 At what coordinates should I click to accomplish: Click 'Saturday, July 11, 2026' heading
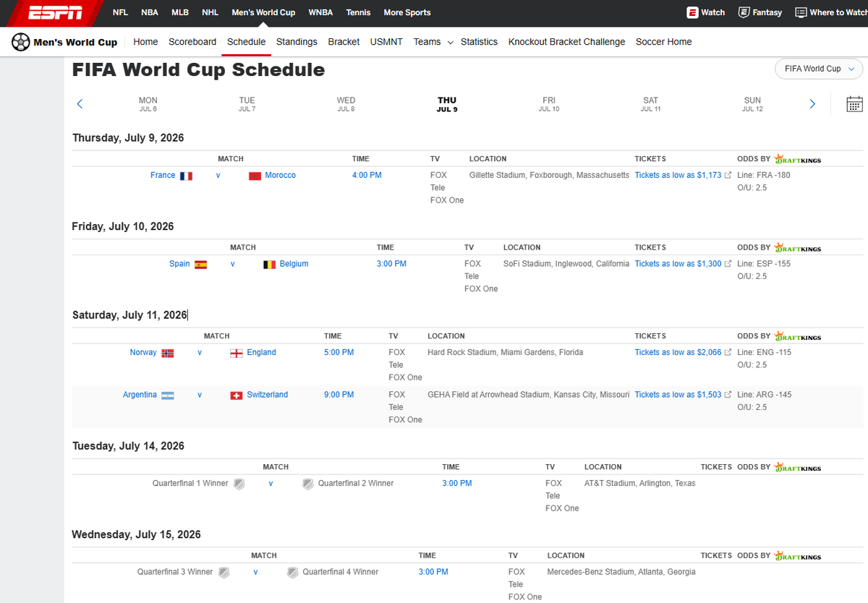tap(129, 315)
